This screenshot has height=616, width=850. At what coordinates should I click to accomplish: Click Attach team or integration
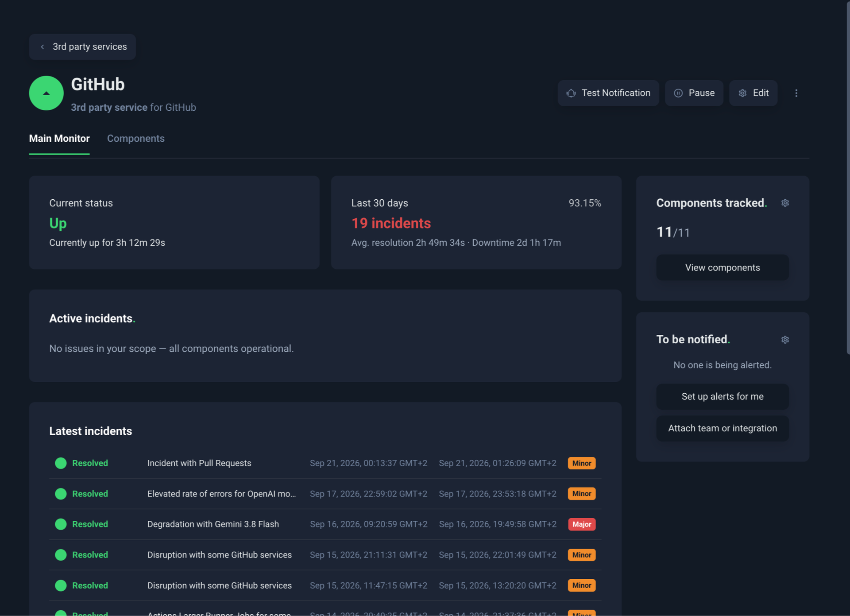(x=722, y=428)
